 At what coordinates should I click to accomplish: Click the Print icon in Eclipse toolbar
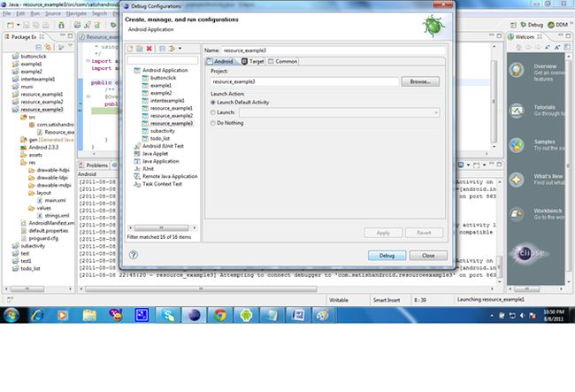click(x=45, y=25)
